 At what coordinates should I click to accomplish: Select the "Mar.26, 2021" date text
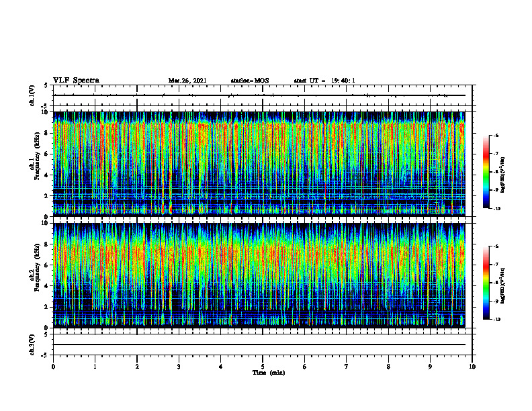(x=187, y=81)
